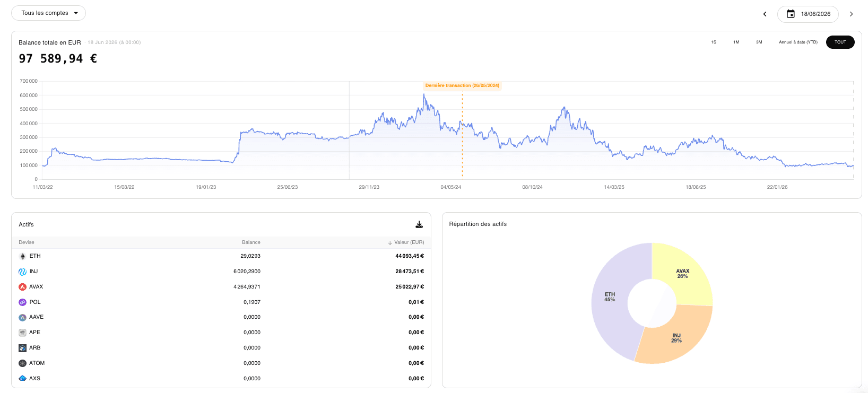Click the chart date label 22/01/26
The width and height of the screenshot is (868, 393).
click(x=777, y=187)
